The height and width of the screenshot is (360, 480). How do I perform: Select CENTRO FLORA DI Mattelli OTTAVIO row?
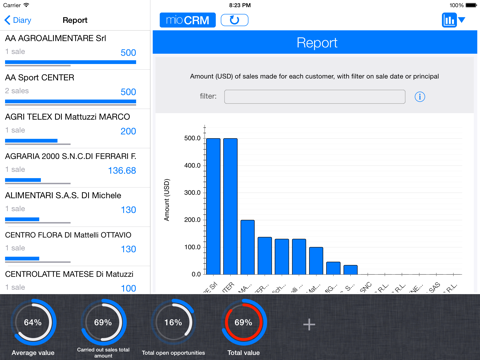coord(75,247)
